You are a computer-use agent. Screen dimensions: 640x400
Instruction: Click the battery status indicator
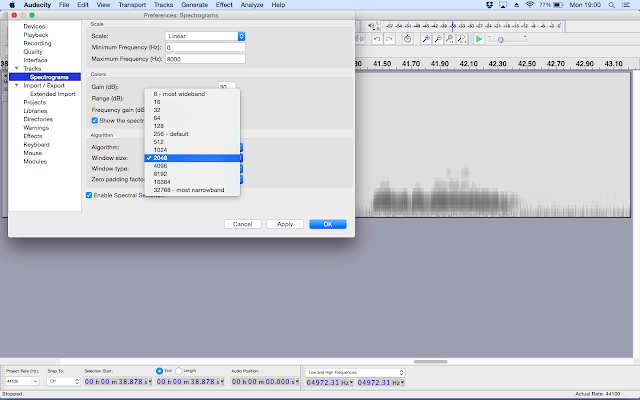pyautogui.click(x=558, y=5)
